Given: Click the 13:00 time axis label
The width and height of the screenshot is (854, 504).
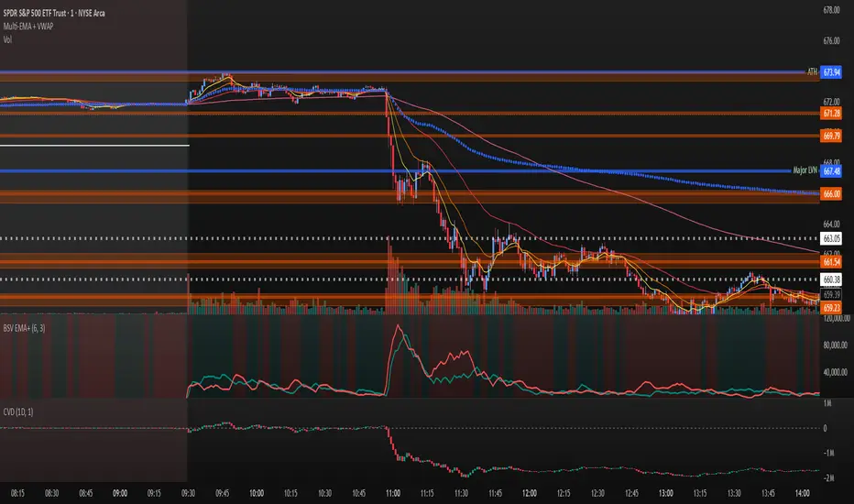Looking at the screenshot, I should point(666,493).
